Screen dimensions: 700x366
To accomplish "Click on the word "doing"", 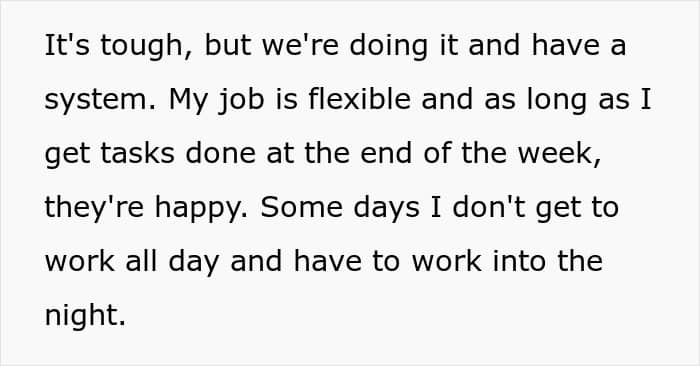I will [389, 46].
